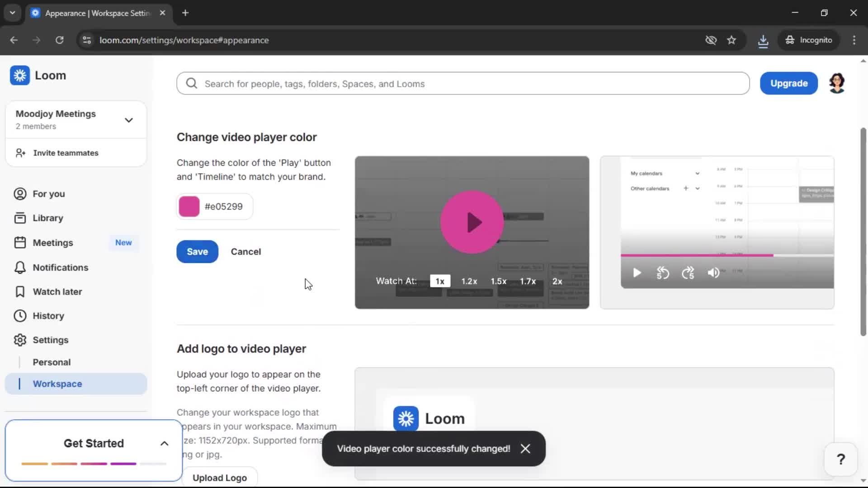Collapse the Get Started panel

tap(164, 443)
